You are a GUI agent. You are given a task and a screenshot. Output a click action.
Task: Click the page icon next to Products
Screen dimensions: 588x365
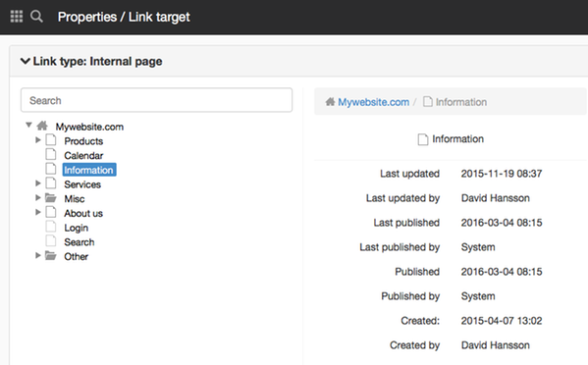(51, 139)
